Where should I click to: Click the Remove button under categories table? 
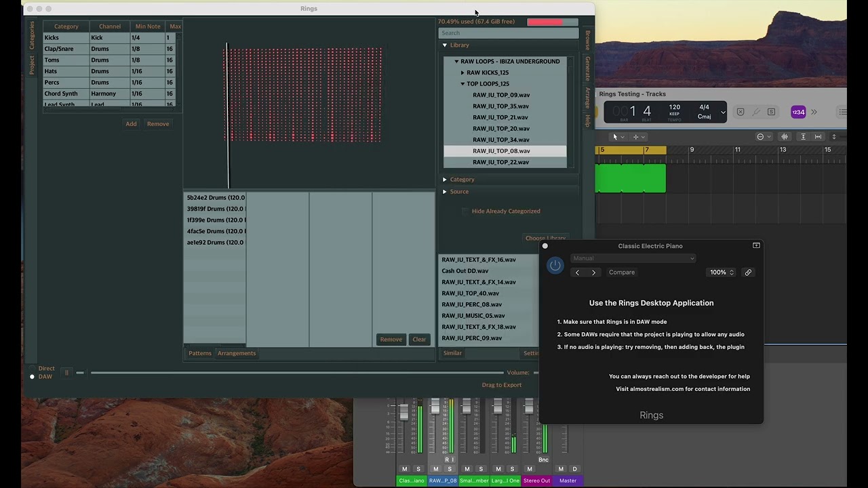(x=158, y=124)
